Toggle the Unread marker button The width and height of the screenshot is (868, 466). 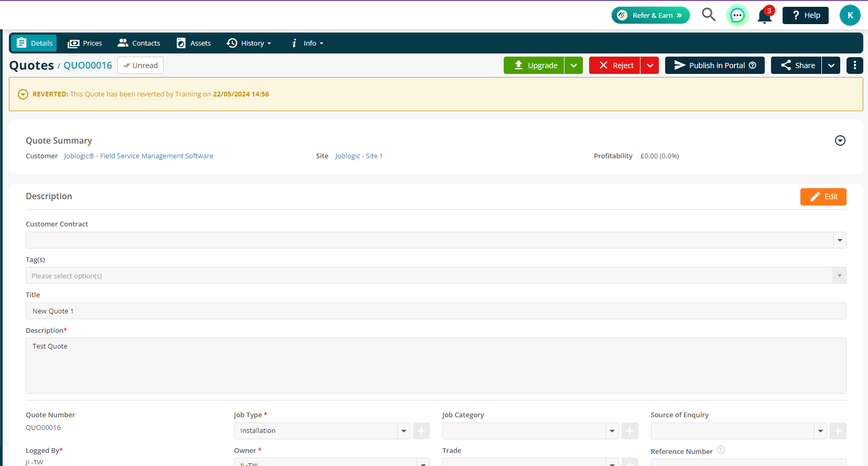click(140, 66)
